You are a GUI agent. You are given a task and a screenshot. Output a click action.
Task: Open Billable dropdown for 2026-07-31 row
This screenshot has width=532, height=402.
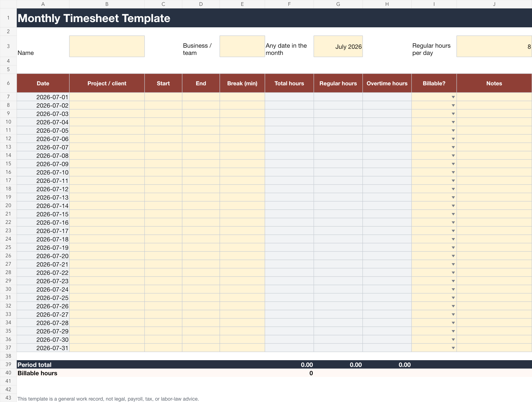click(x=453, y=348)
